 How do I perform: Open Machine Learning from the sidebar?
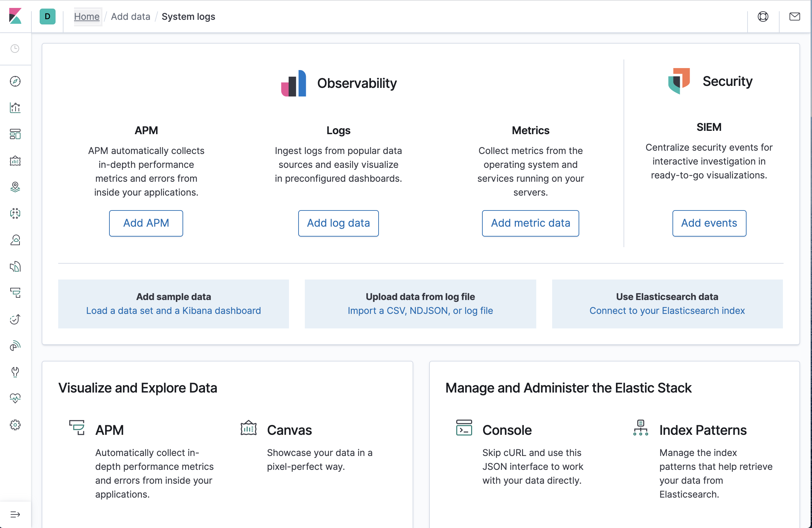tap(15, 213)
